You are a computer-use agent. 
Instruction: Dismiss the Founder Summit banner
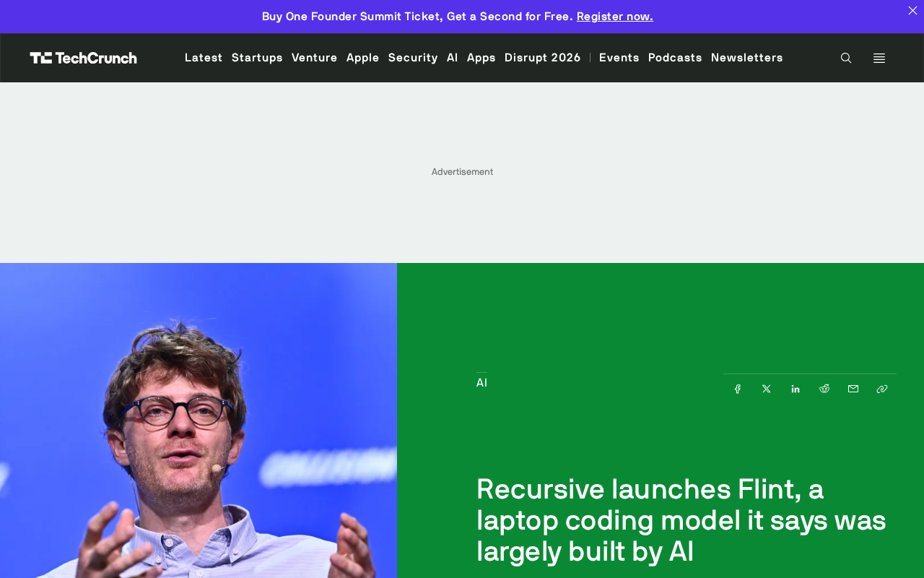pos(912,10)
